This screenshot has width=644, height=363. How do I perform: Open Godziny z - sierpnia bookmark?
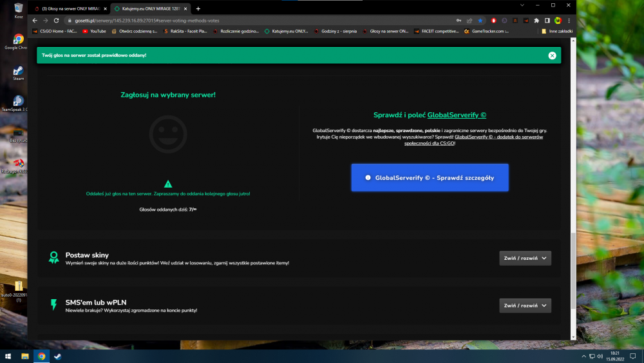(x=336, y=31)
